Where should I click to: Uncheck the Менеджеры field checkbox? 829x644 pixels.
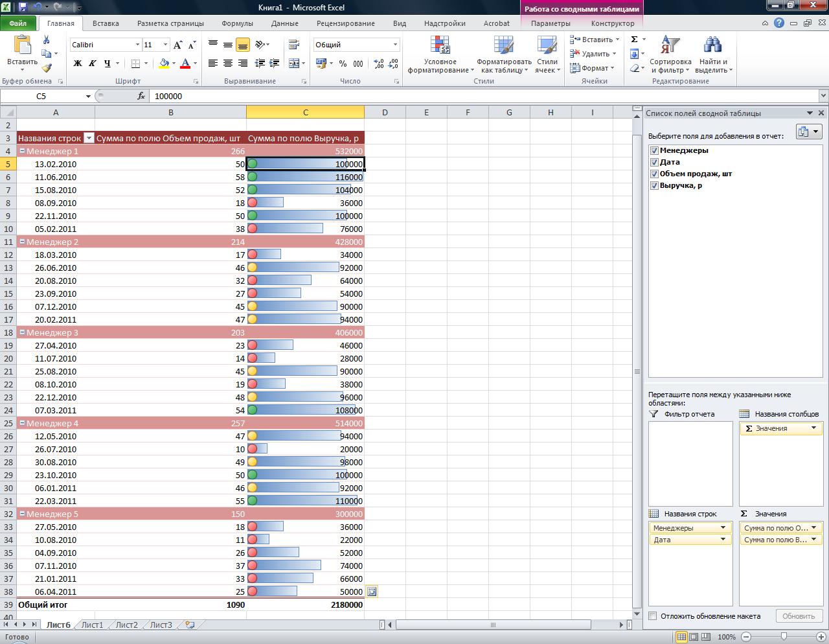coord(654,150)
